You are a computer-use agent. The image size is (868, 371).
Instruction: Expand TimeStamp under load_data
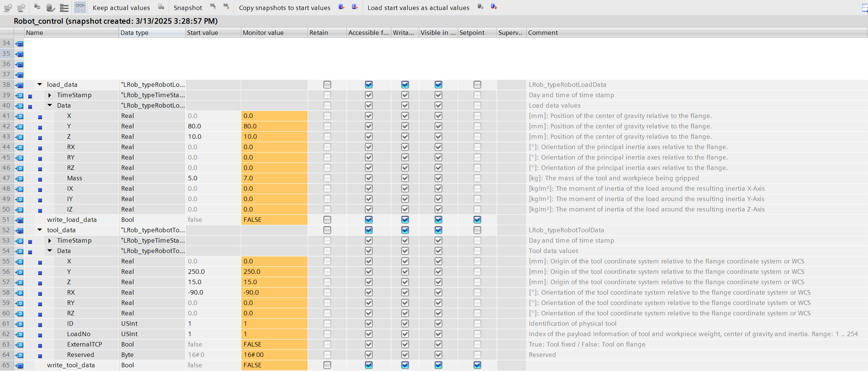point(50,95)
